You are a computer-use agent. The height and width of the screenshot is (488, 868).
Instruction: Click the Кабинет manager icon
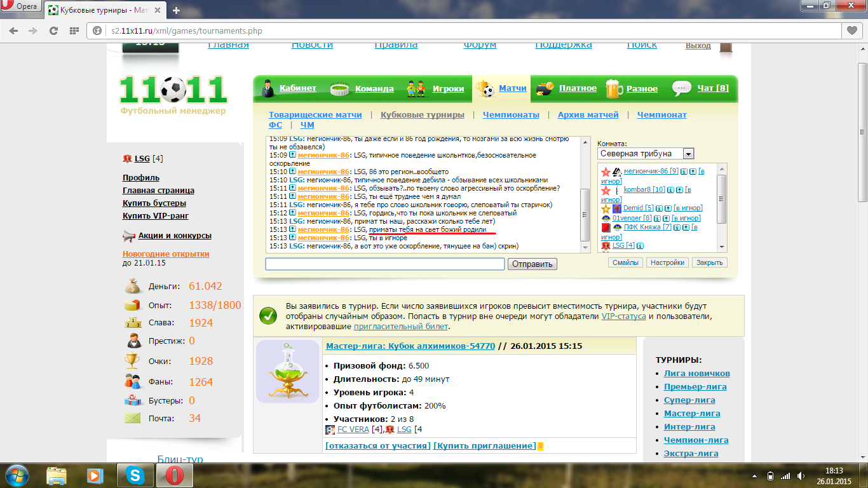click(x=268, y=88)
